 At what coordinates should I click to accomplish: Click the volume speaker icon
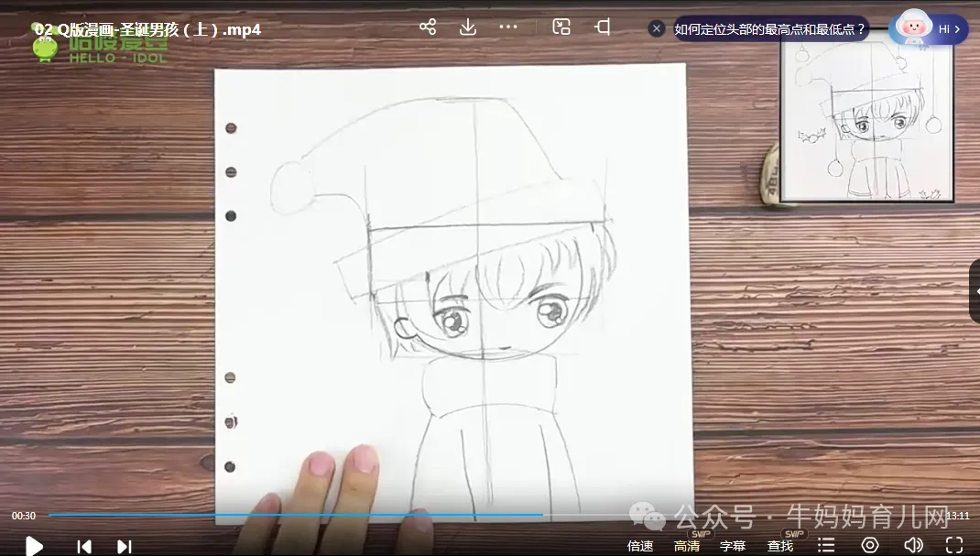pos(913,545)
